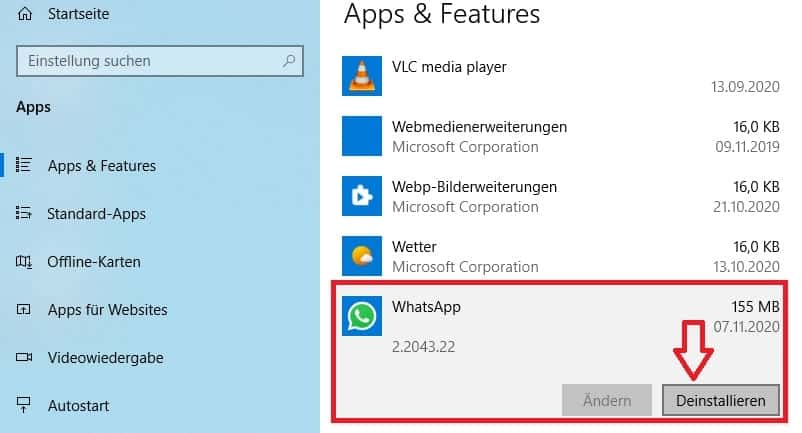Open Autostart section
This screenshot has width=802, height=433.
[78, 406]
